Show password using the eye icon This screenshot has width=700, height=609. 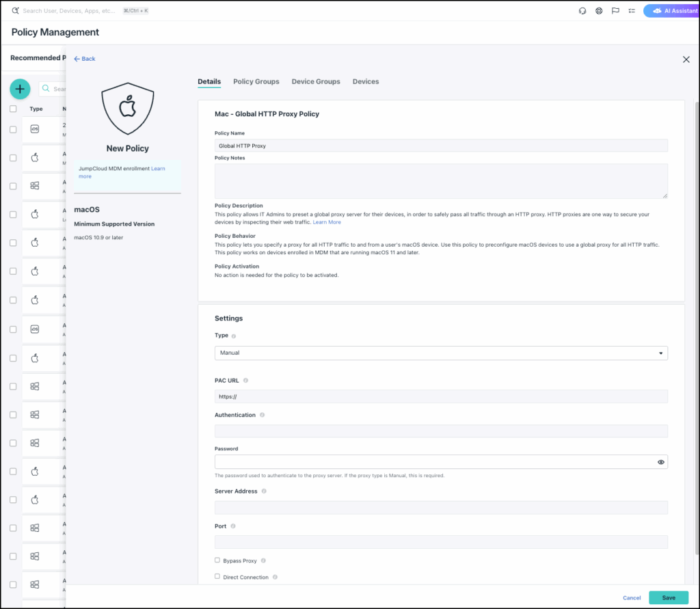coord(660,462)
